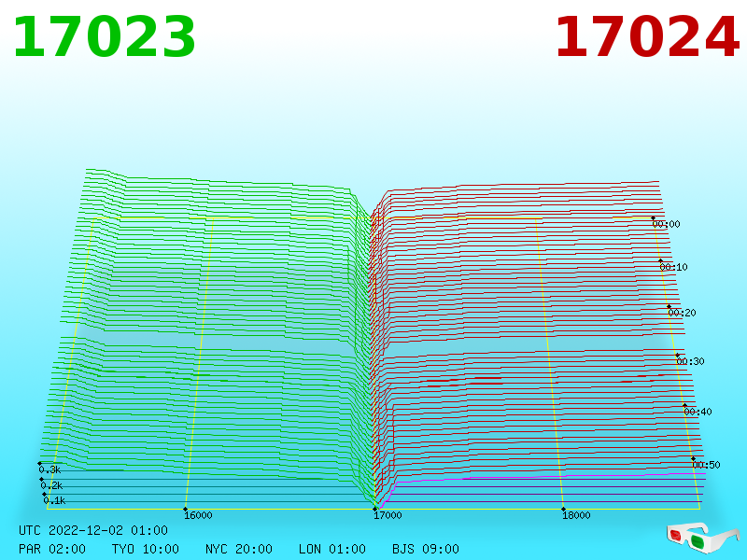Viewport: 747px width, 560px height.
Task: Click the red 17024 ask price
Action: (x=647, y=36)
